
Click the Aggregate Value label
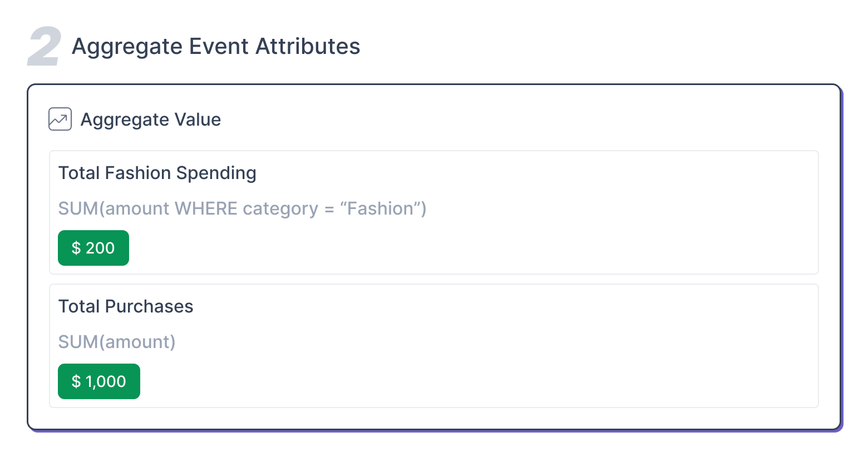tap(151, 120)
